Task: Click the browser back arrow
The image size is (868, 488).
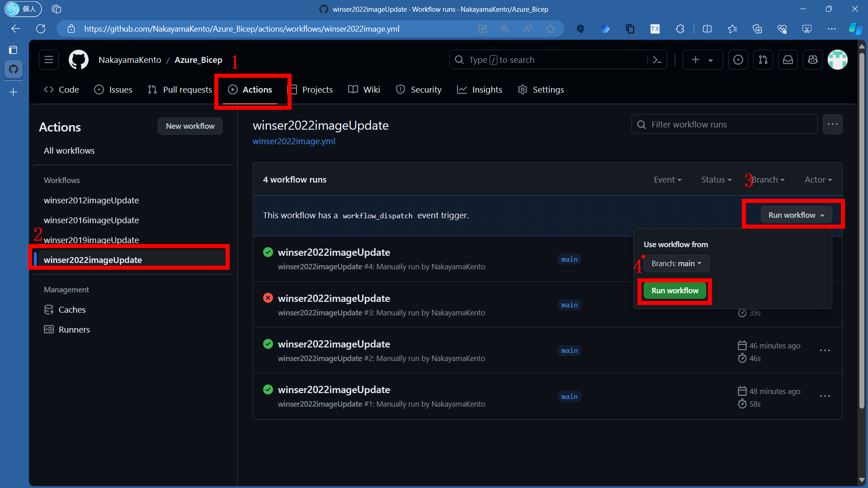Action: click(16, 29)
